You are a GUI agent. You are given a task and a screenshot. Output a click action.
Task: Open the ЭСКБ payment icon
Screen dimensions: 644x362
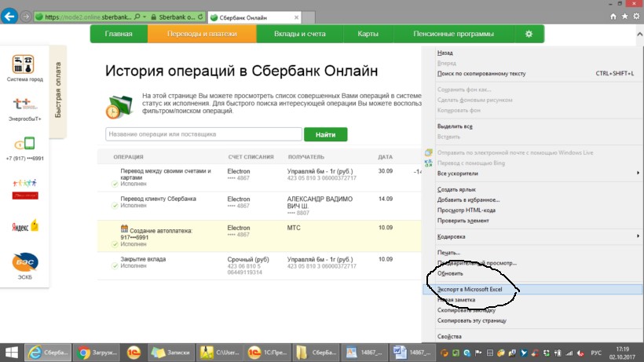point(25,262)
